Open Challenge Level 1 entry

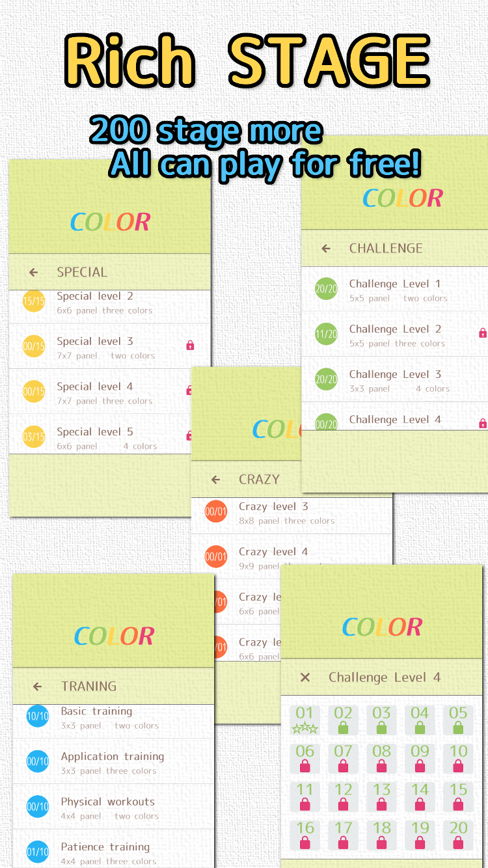click(x=394, y=290)
